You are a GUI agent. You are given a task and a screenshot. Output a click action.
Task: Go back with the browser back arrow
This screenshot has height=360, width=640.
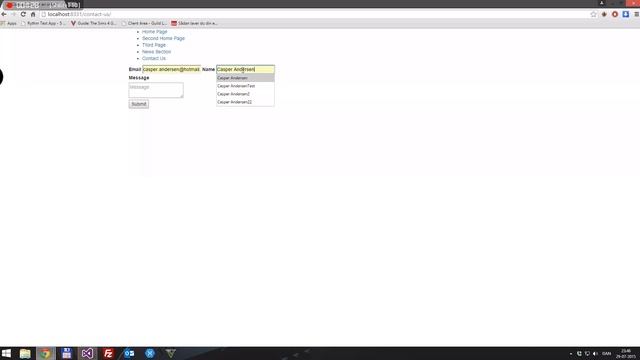click(4, 14)
